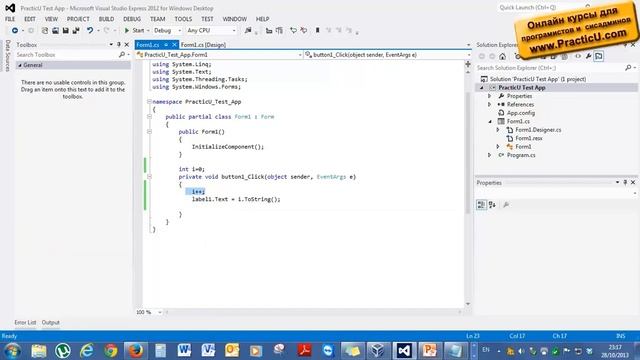Open the FILE menu

click(10, 19)
